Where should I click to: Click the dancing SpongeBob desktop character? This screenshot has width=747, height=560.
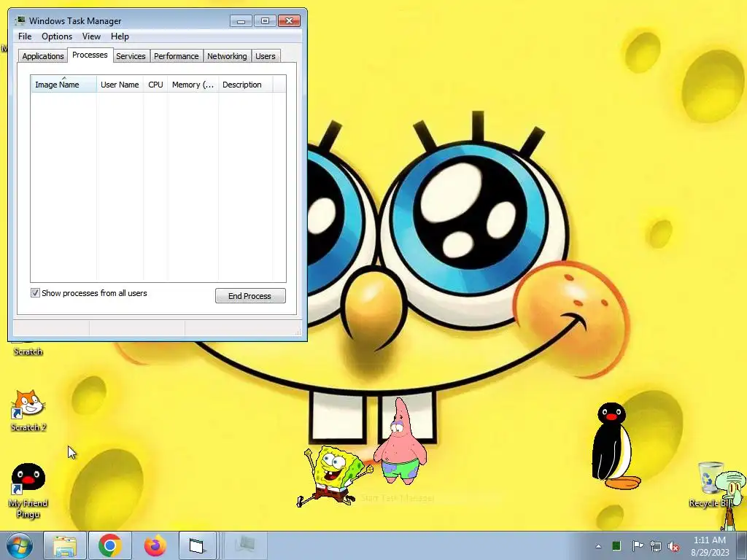pyautogui.click(x=334, y=475)
